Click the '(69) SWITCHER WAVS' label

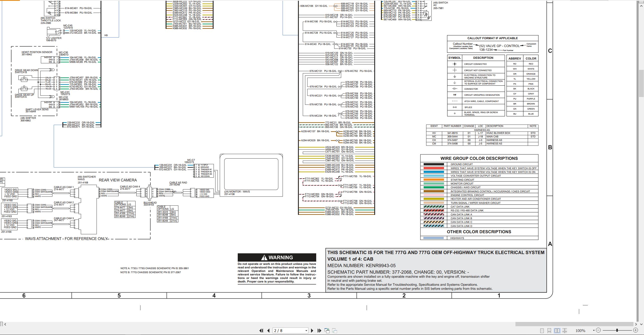[87, 178]
